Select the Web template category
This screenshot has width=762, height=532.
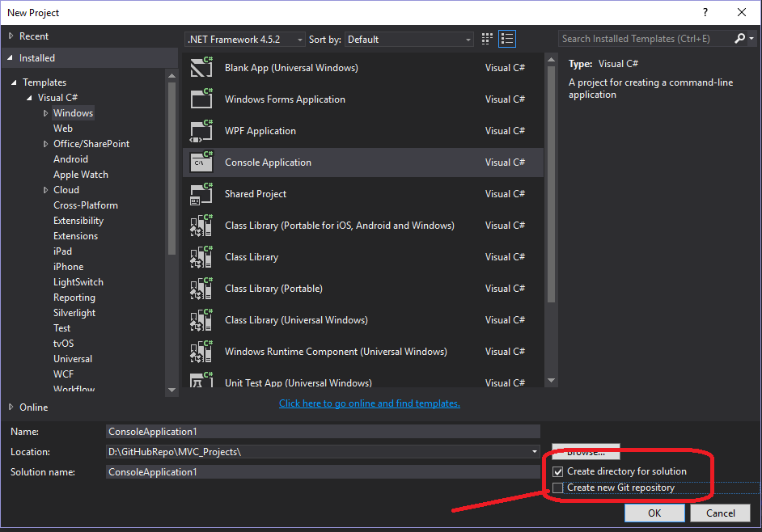[62, 129]
